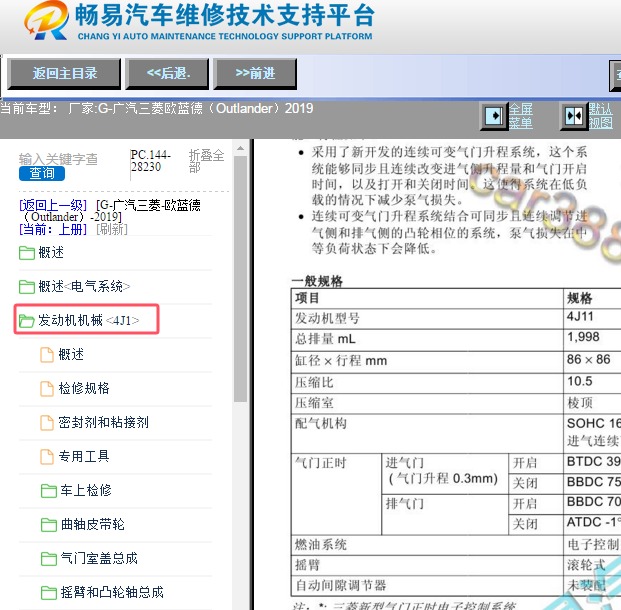The width and height of the screenshot is (621, 610).
Task: Click the 摇臂 table cell
Action: 427,565
